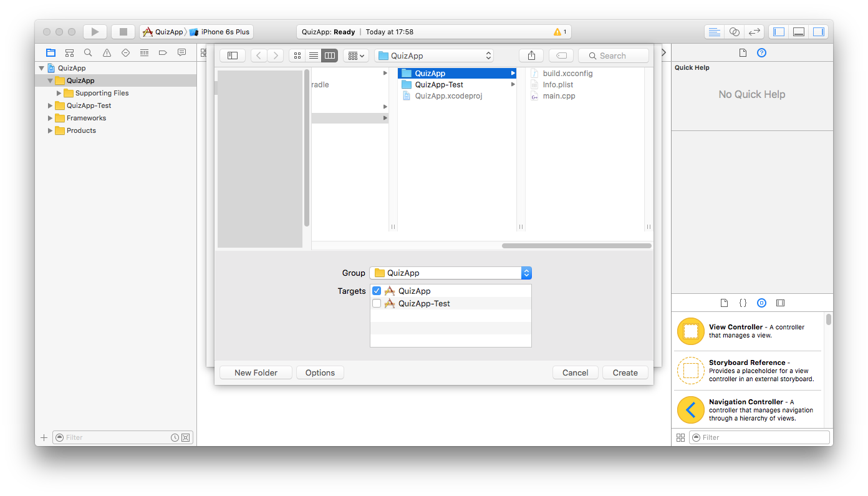Screen dimensions: 868x496
Task: Click the horizontal scrollbar of the file browser
Action: click(x=576, y=246)
